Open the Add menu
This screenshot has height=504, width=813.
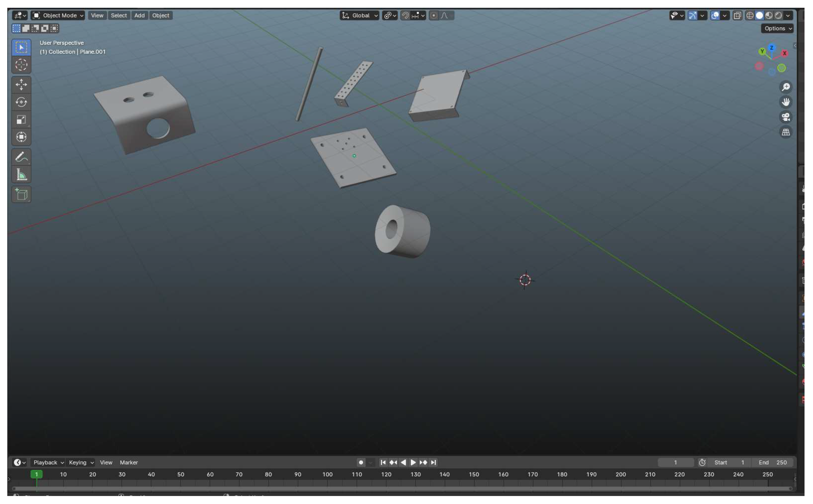coord(139,15)
